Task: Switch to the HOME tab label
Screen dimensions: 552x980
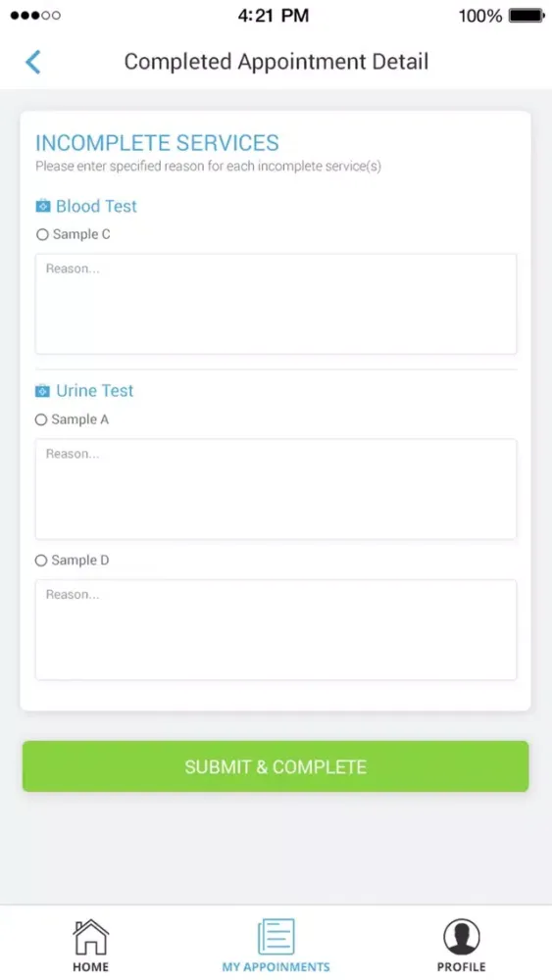Action: coord(90,967)
